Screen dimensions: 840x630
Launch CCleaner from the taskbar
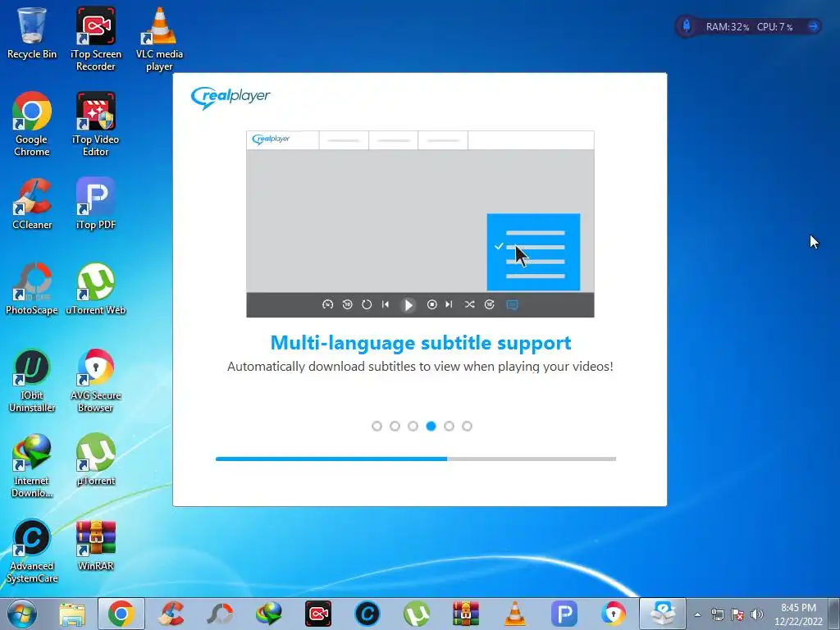coord(171,614)
